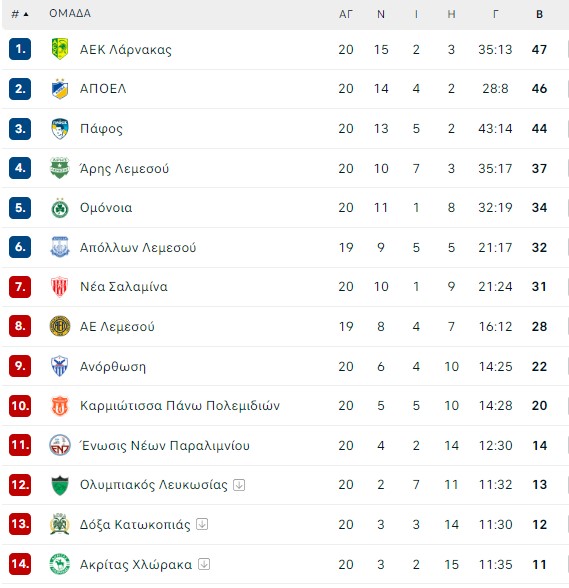Screen dimensions: 569x588
Task: Click the AEK Λάρνακας team crest
Action: point(60,49)
